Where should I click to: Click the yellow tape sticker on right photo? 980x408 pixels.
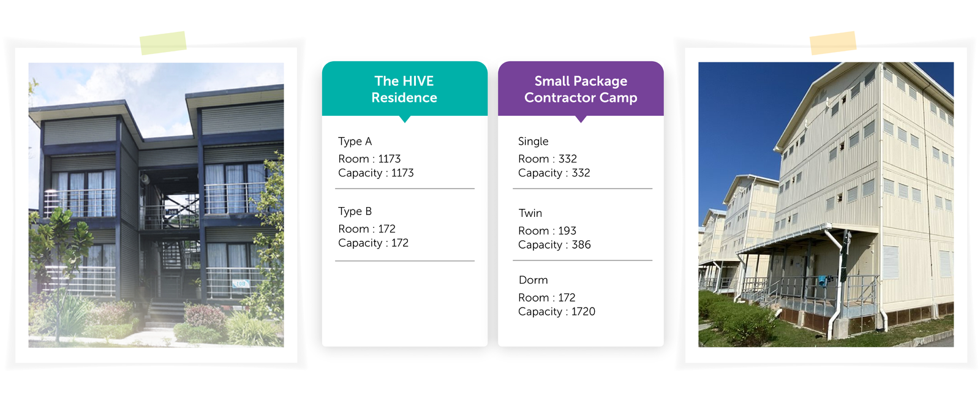tap(833, 43)
